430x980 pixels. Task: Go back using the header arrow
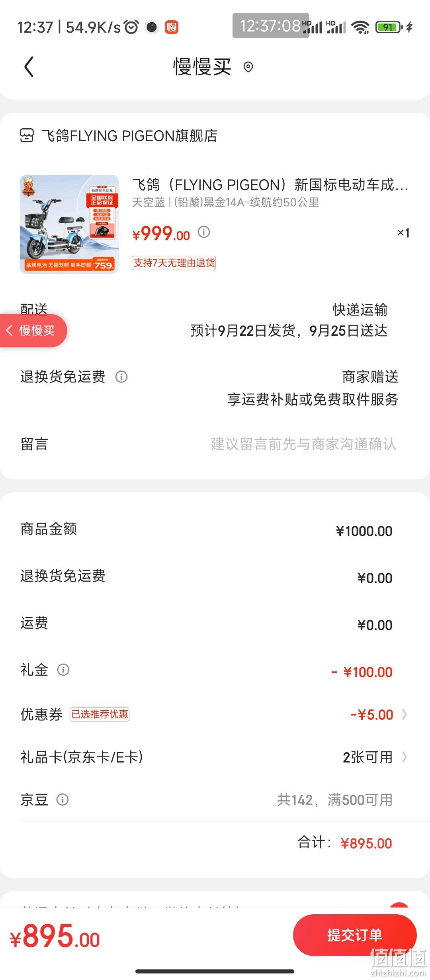point(29,67)
